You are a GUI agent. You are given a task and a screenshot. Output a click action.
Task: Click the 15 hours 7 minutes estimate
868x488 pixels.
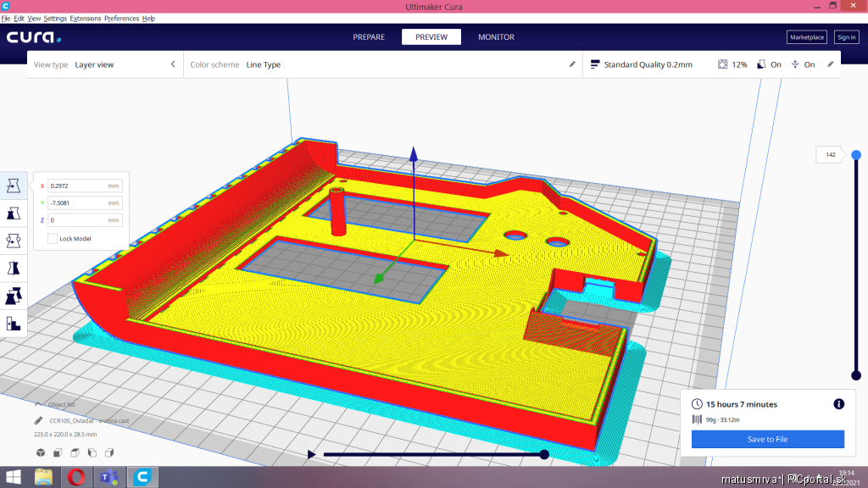tap(741, 404)
